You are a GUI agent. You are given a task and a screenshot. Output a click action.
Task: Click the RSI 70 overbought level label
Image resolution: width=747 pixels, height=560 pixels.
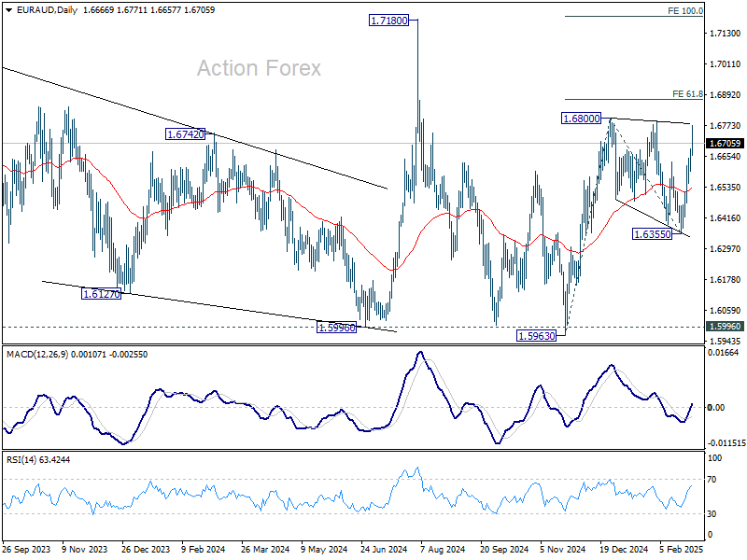click(x=712, y=480)
